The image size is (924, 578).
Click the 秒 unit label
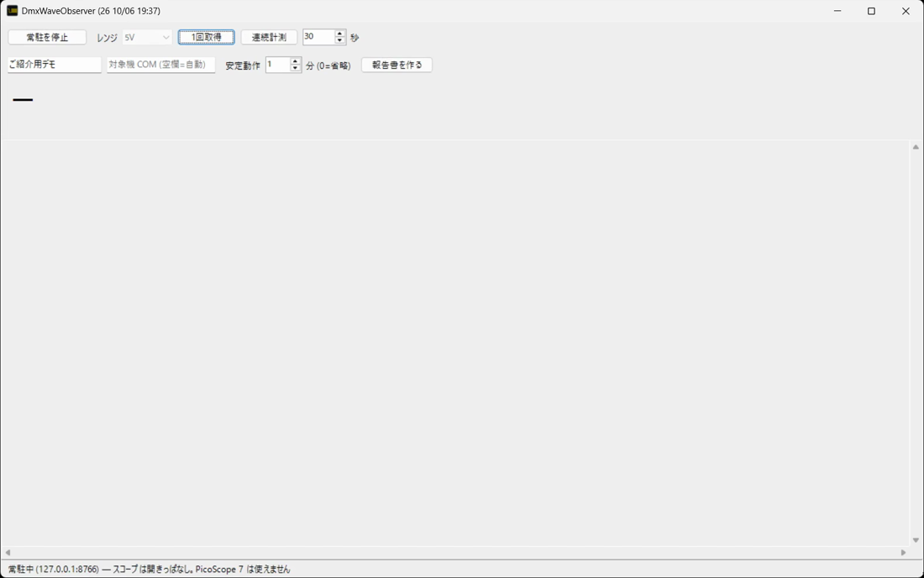[354, 38]
